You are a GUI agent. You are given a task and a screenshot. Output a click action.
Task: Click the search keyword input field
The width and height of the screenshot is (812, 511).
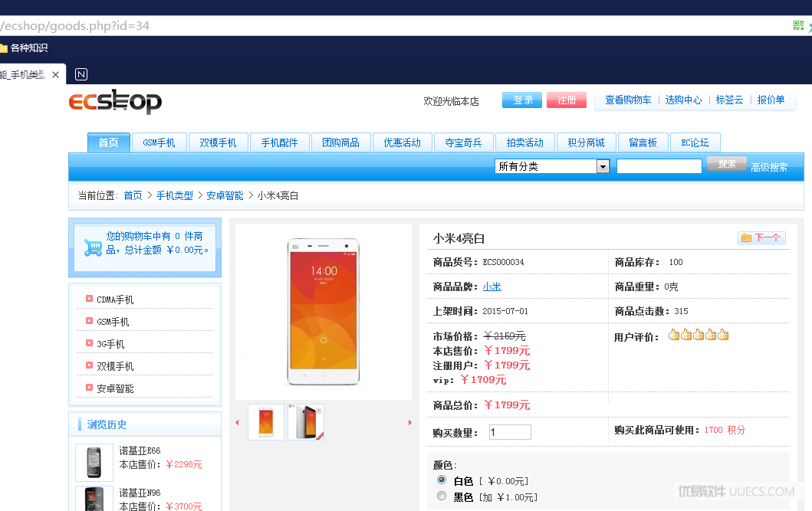[659, 166]
